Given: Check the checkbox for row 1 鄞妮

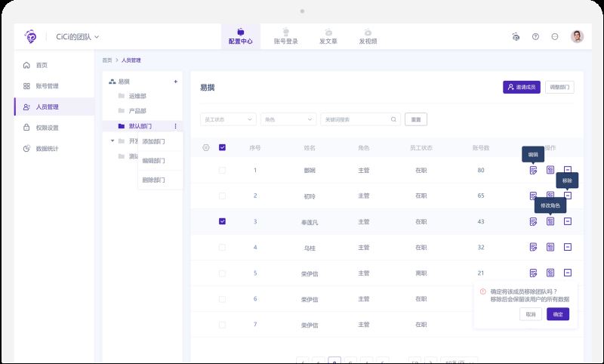Looking at the screenshot, I should tap(222, 170).
